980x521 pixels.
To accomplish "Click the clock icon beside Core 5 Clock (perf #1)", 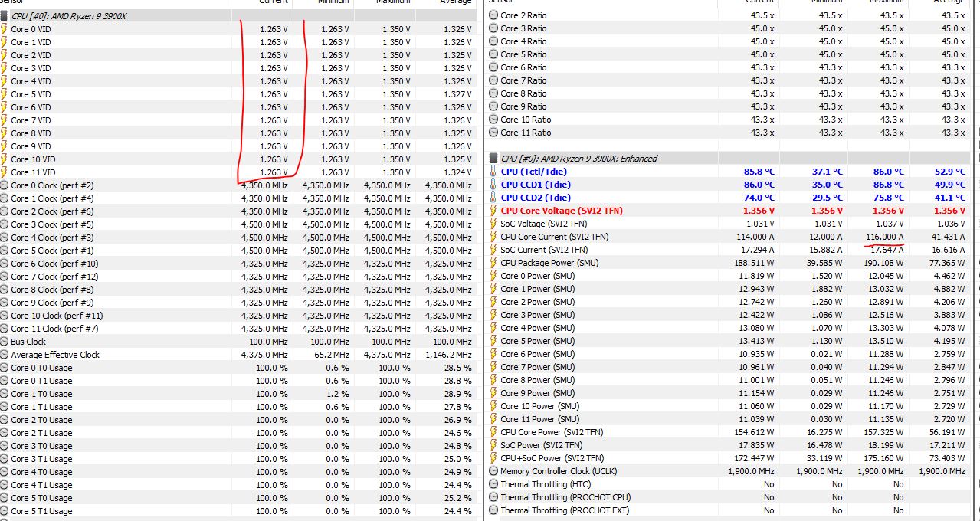I will click(x=4, y=251).
